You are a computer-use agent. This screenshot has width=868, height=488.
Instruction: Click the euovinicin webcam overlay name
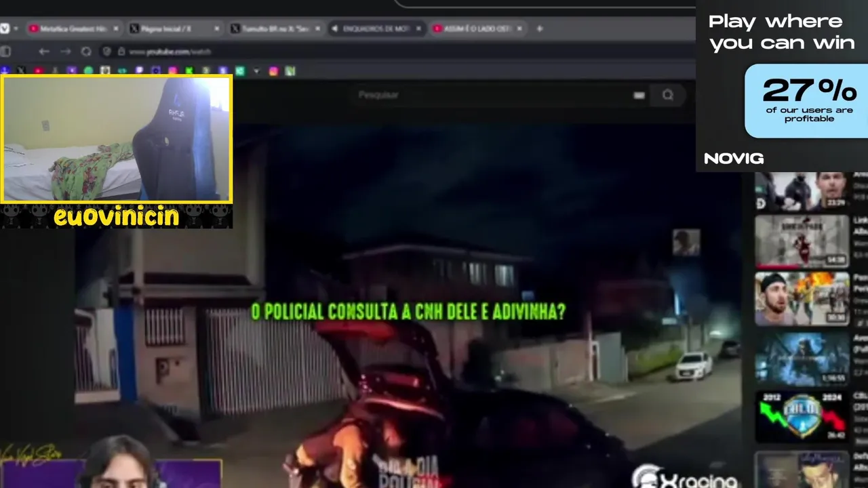click(x=117, y=216)
